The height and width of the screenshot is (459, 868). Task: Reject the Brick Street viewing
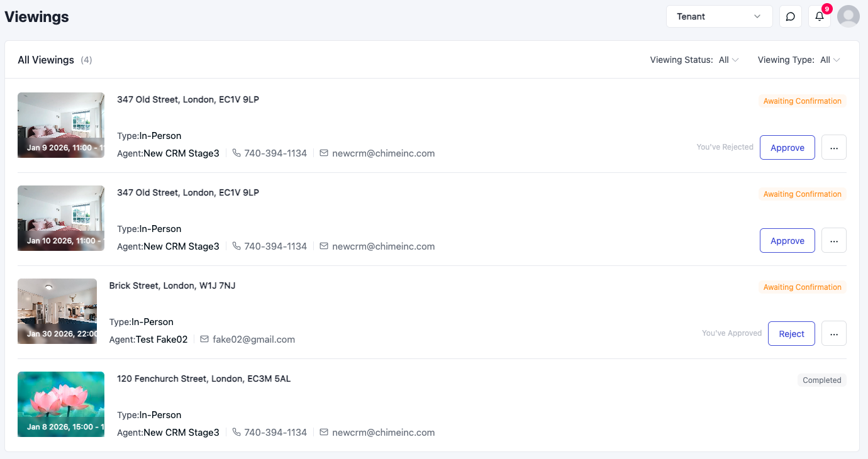click(x=791, y=334)
